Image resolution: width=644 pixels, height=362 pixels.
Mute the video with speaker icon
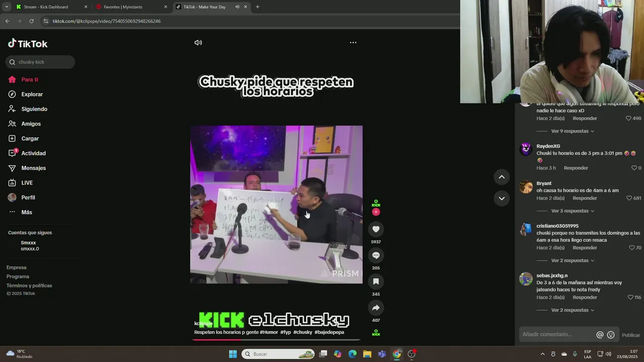(198, 43)
